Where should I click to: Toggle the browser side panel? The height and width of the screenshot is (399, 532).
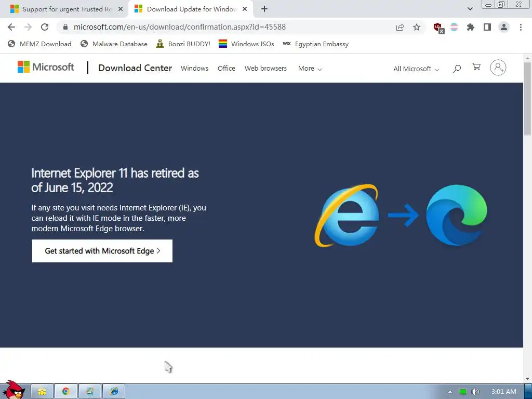point(487,27)
